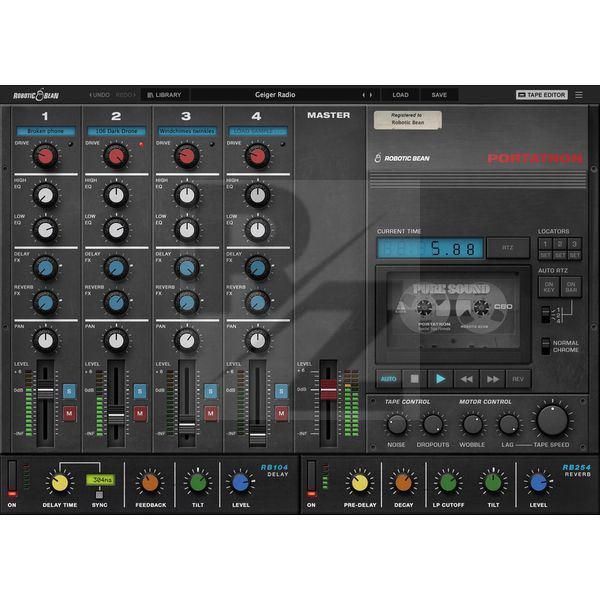Jump to locator 1
600x600 pixels.
[545, 244]
